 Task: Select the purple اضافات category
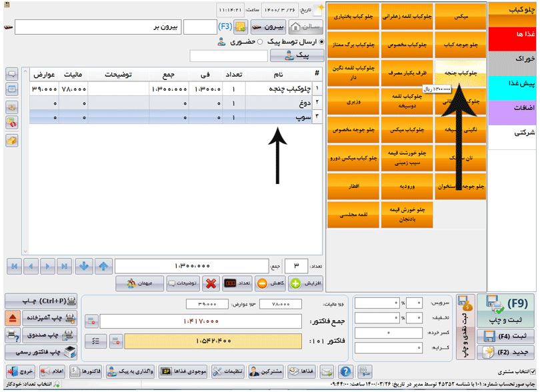(x=513, y=108)
